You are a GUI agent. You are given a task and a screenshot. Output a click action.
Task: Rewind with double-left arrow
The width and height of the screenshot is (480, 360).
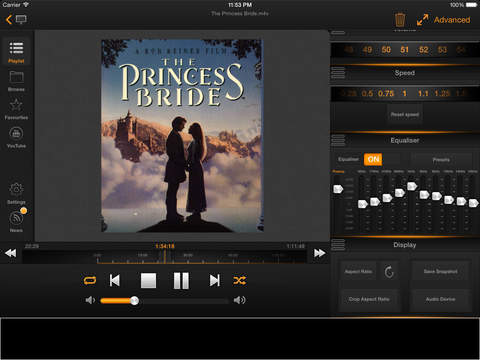pos(11,253)
